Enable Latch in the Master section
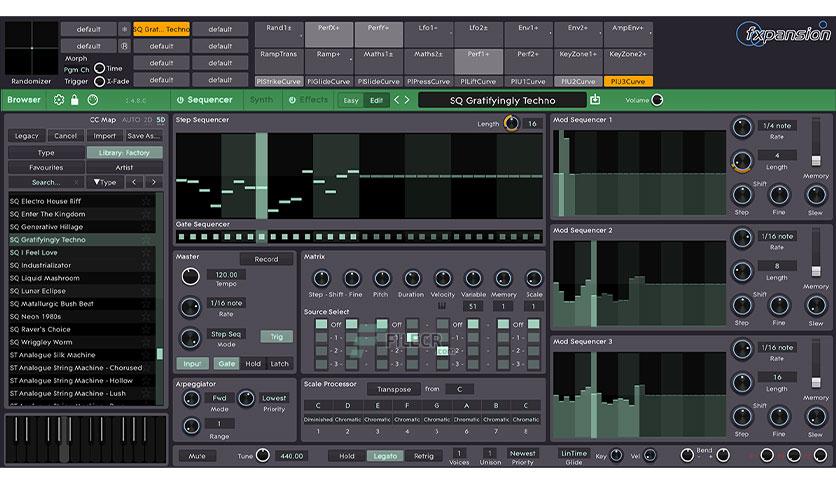The height and width of the screenshot is (484, 836). point(279,364)
